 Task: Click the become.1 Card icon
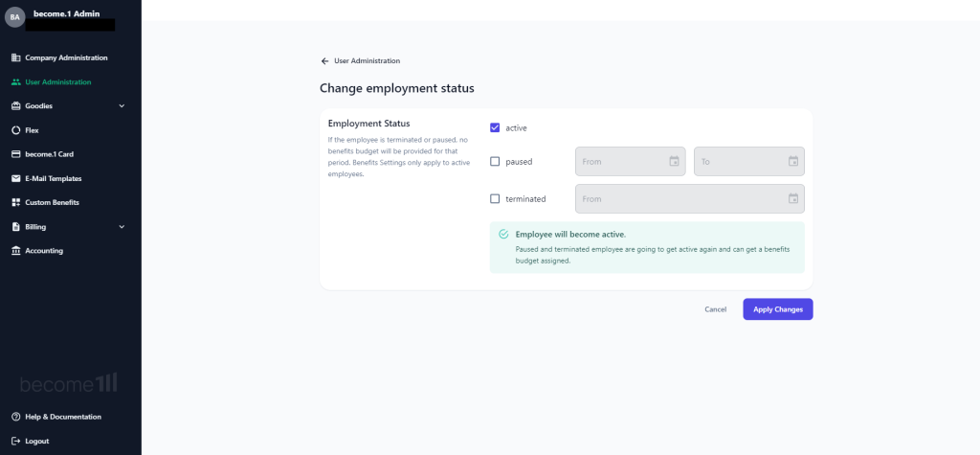click(16, 154)
